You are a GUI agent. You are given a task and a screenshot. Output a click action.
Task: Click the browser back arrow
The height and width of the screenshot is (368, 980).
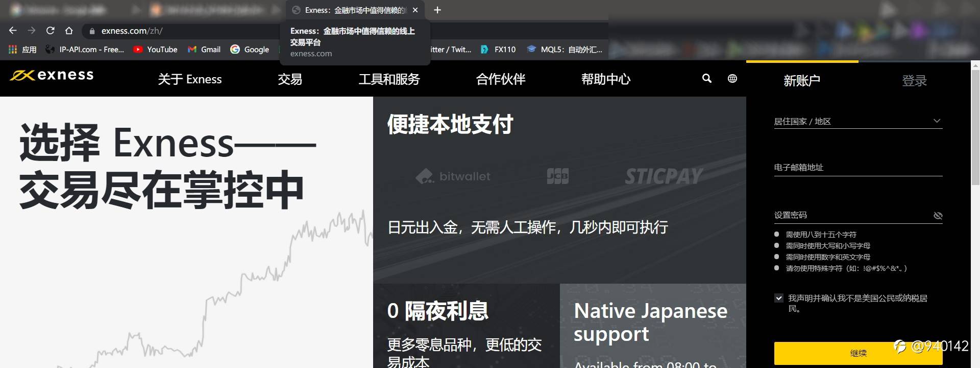coord(13,31)
